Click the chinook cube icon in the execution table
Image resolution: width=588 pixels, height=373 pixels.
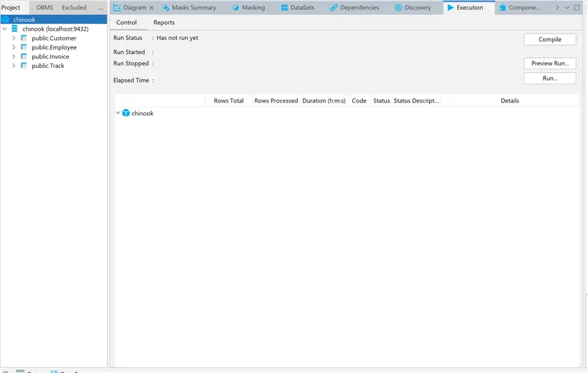(126, 113)
